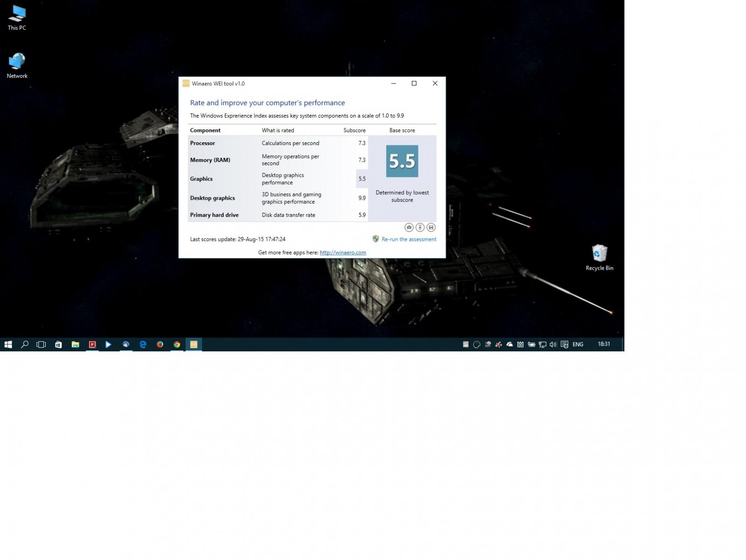The image size is (746, 560).
Task: Open Task View from taskbar
Action: click(42, 344)
